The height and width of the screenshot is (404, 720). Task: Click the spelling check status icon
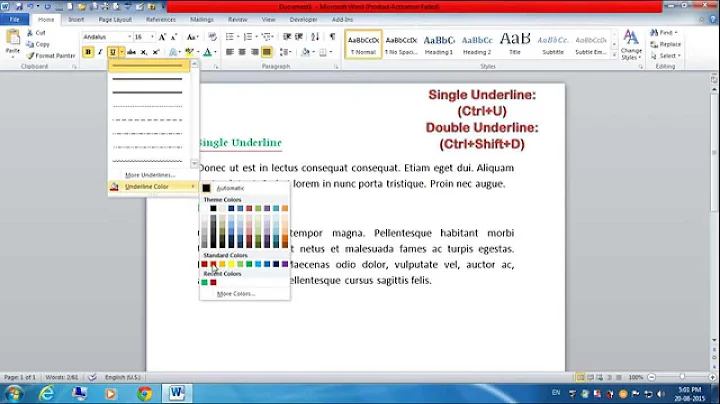[x=92, y=377]
